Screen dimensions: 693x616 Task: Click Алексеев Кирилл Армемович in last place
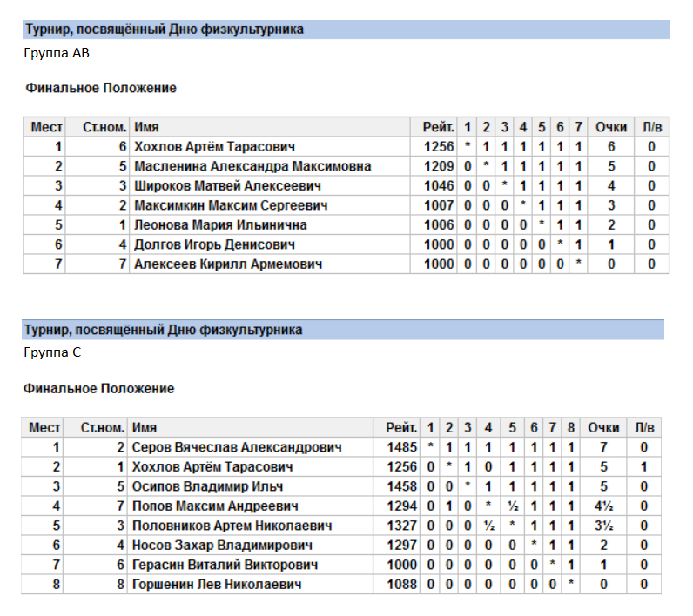click(x=228, y=264)
